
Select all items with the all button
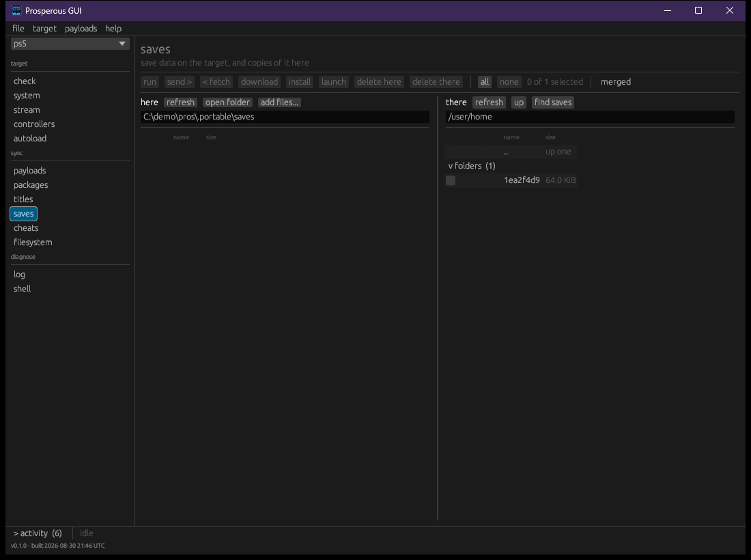tap(485, 82)
